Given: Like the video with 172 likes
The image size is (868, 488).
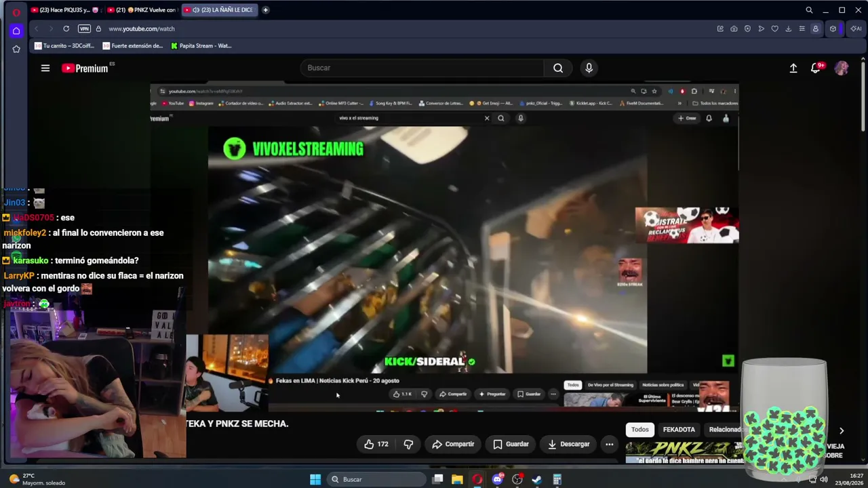Looking at the screenshot, I should coord(376,444).
